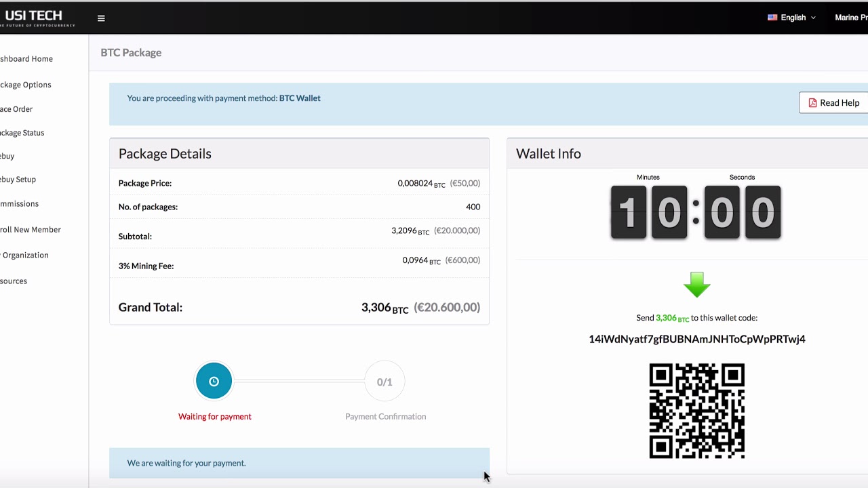Select Rebuy in the sidebar
Image resolution: width=868 pixels, height=488 pixels.
[7, 157]
